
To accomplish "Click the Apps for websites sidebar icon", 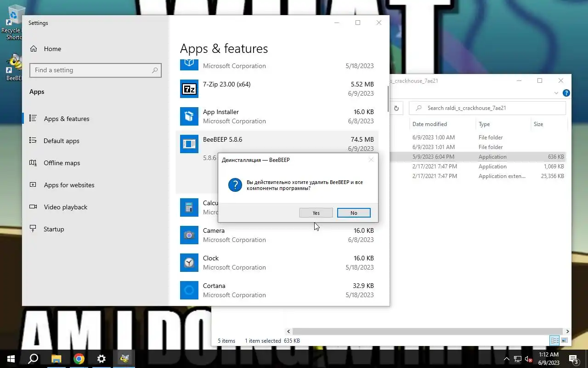I will click(33, 184).
